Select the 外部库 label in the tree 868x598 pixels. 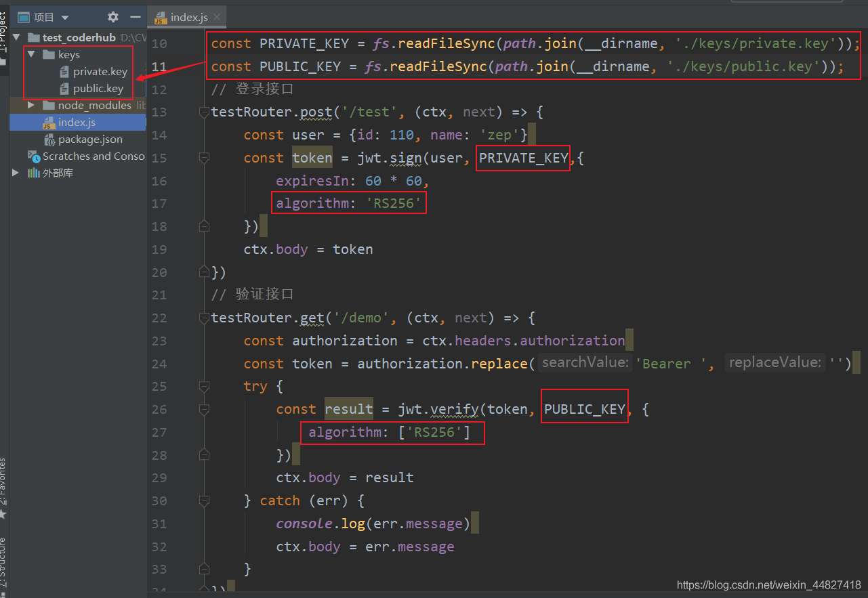[58, 173]
